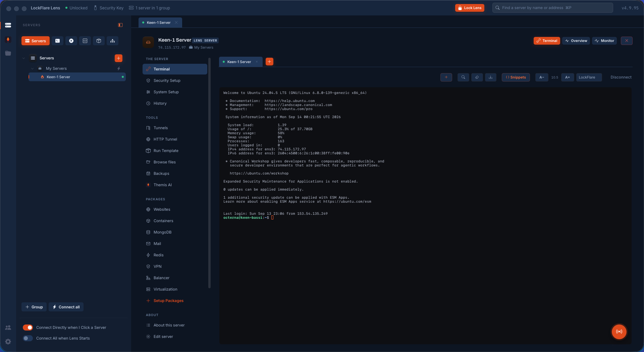
Task: Clear the terminal with eraser icon
Action: pyautogui.click(x=477, y=78)
